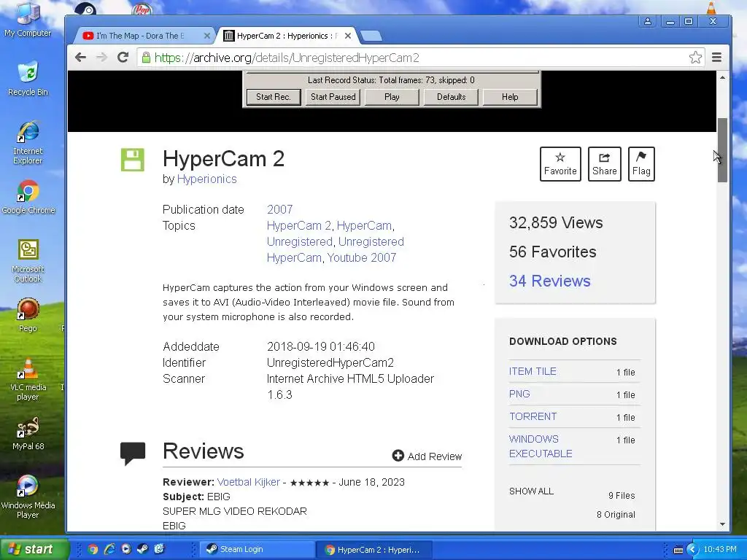Add item to Favorites
The height and width of the screenshot is (560, 747).
560,164
